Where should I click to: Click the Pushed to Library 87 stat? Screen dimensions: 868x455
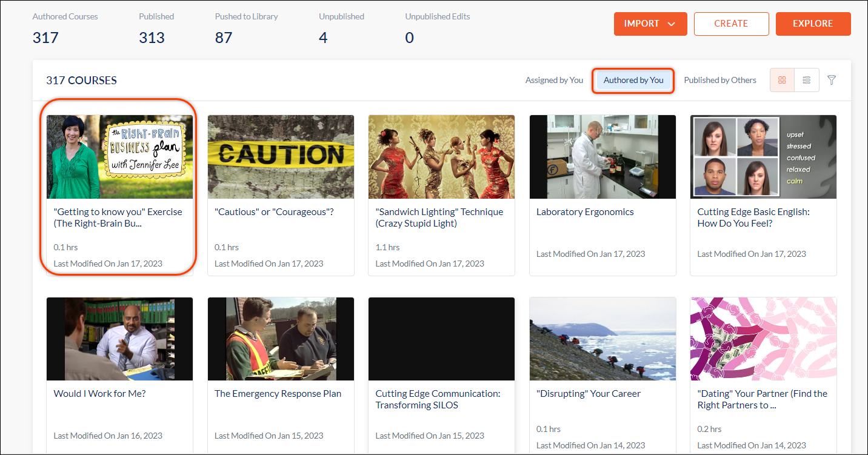point(246,28)
